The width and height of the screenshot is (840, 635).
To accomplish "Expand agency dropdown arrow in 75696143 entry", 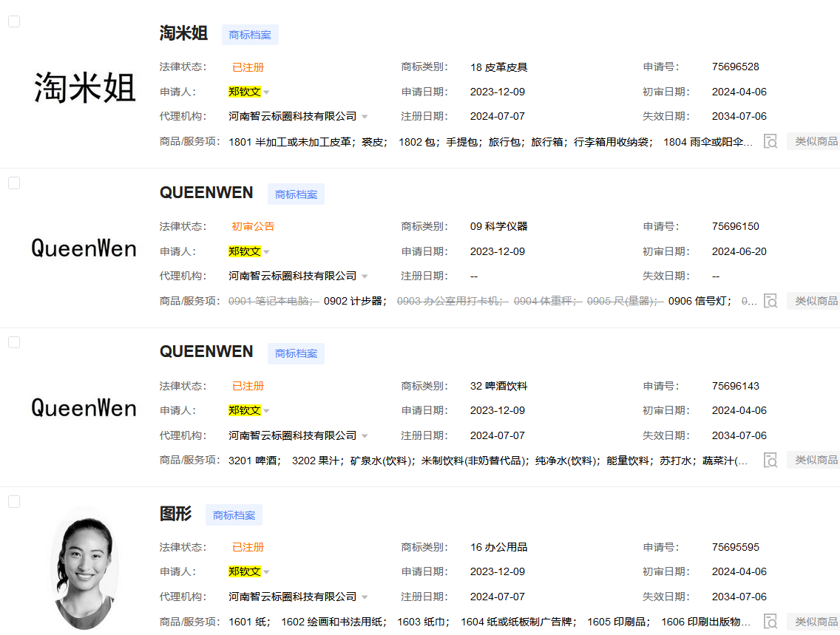I will (x=365, y=436).
